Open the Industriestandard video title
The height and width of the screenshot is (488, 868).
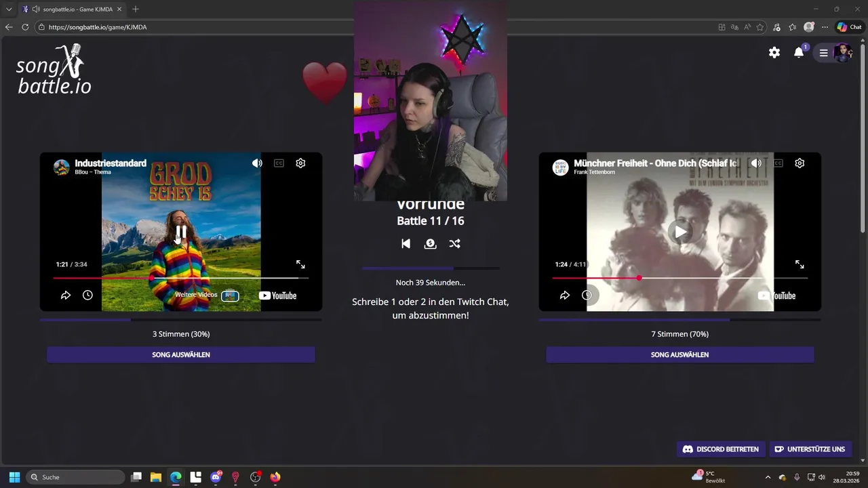[111, 163]
